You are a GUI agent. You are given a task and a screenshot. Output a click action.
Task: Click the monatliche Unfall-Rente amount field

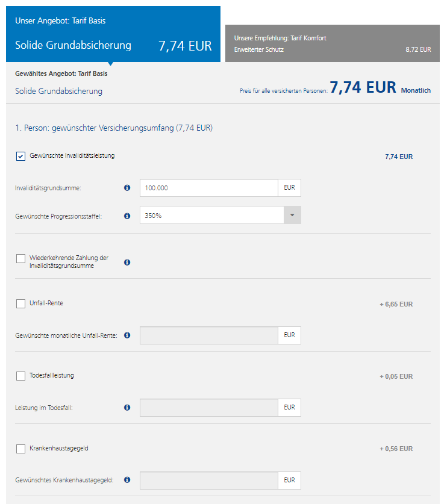[208, 335]
